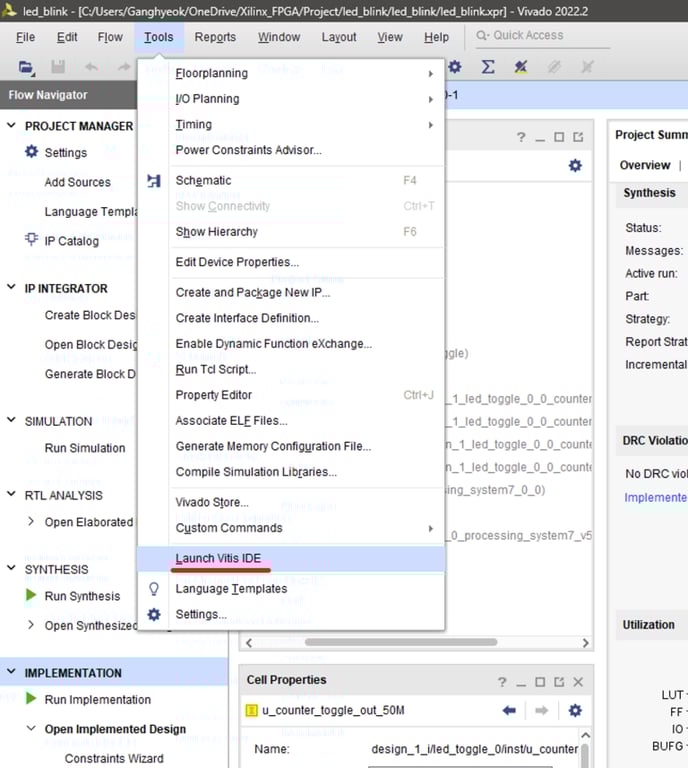Click the Settings gear in Project Manager
The width and height of the screenshot is (688, 768).
(x=31, y=151)
